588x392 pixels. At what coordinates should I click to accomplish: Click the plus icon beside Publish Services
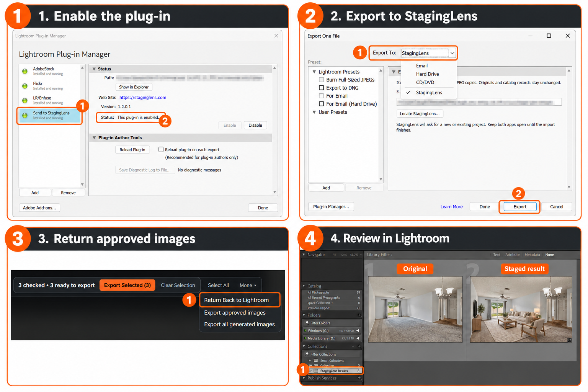359,378
